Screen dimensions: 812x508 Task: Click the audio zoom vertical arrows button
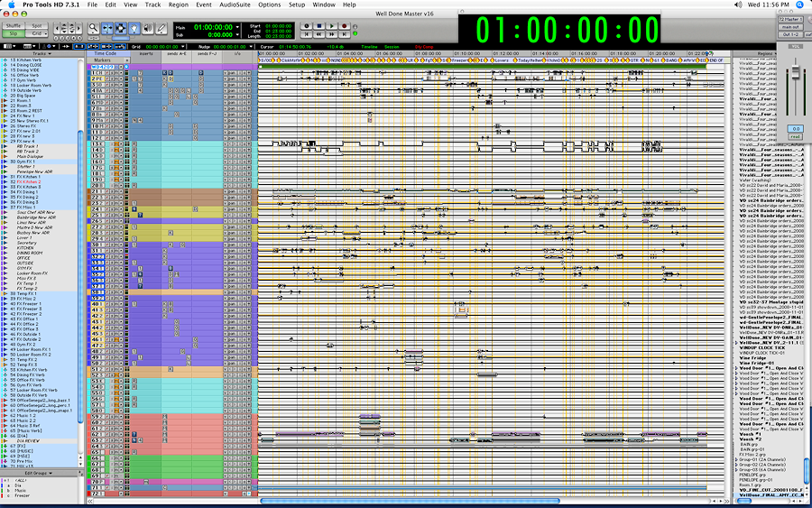pos(64,27)
